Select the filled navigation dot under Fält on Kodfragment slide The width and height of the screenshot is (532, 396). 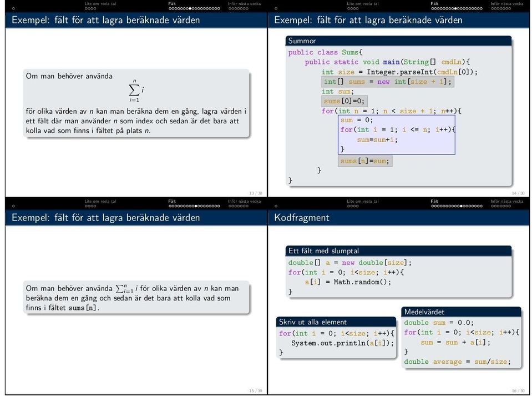click(461, 206)
